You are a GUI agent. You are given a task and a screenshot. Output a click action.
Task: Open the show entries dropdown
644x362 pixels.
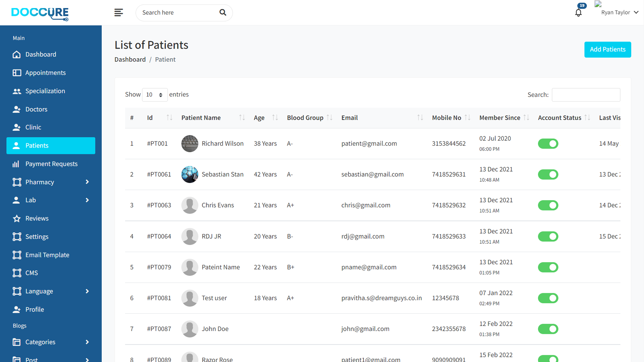click(155, 95)
